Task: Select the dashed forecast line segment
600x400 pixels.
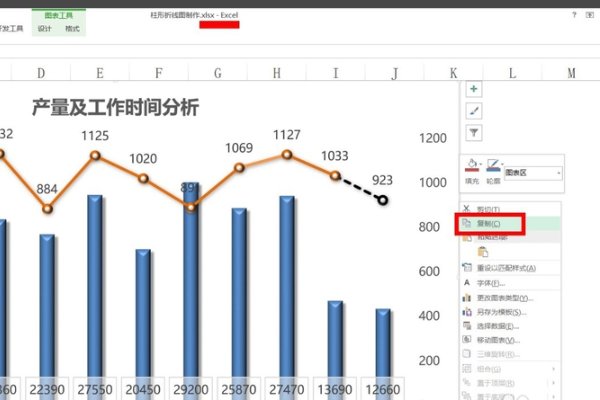Action: [x=359, y=188]
